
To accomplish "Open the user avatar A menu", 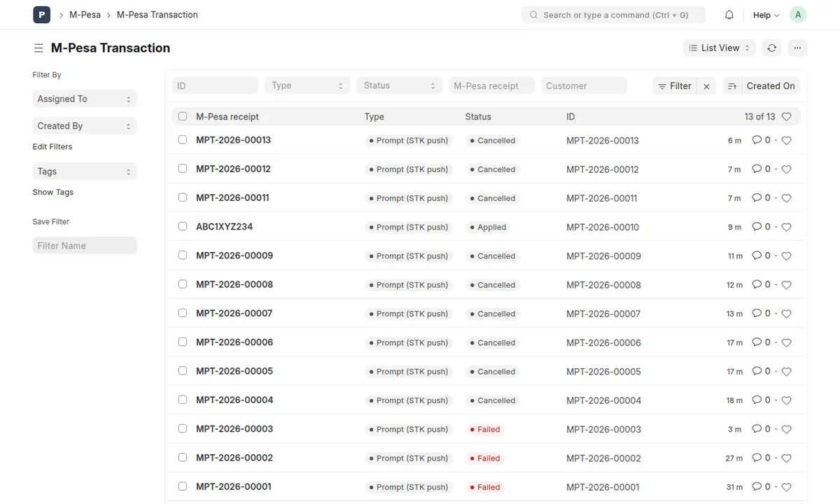I will pos(798,15).
